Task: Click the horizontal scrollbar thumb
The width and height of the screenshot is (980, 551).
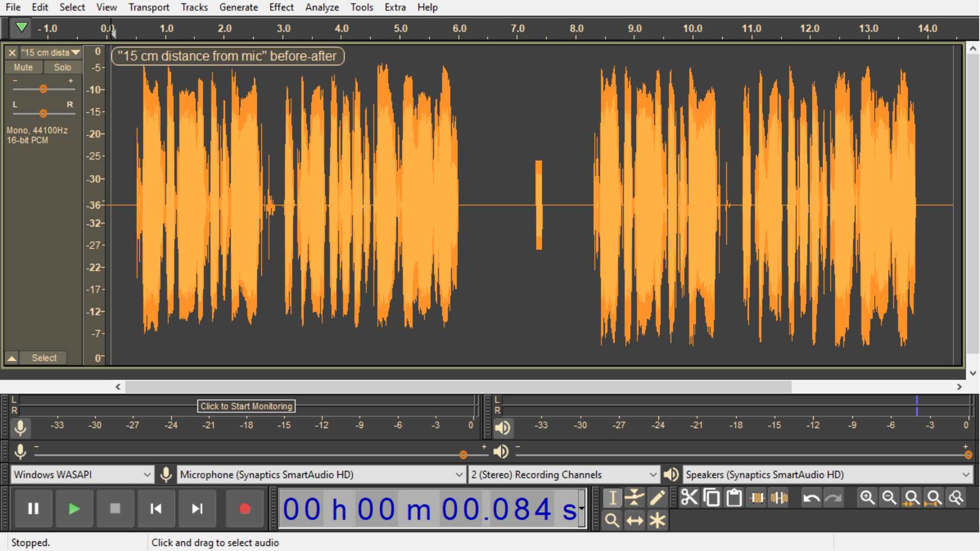Action: (x=458, y=387)
